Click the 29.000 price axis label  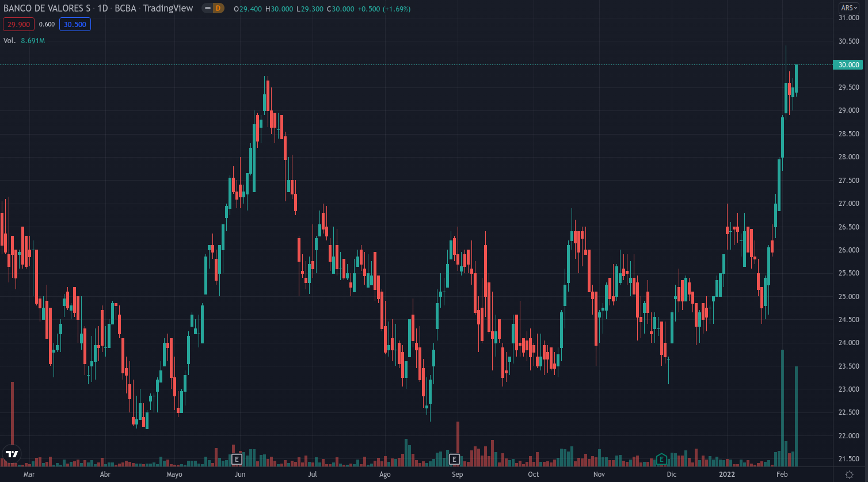click(849, 111)
